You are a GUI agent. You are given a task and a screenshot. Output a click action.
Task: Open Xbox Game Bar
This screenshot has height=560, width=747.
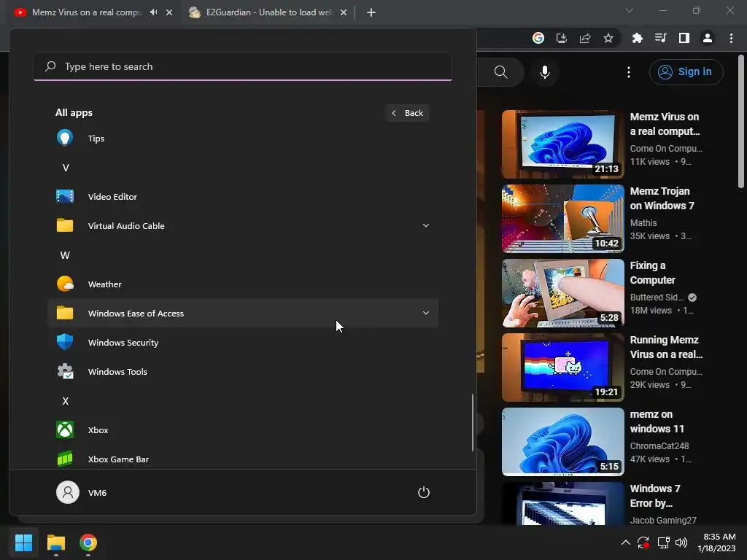coord(242,459)
